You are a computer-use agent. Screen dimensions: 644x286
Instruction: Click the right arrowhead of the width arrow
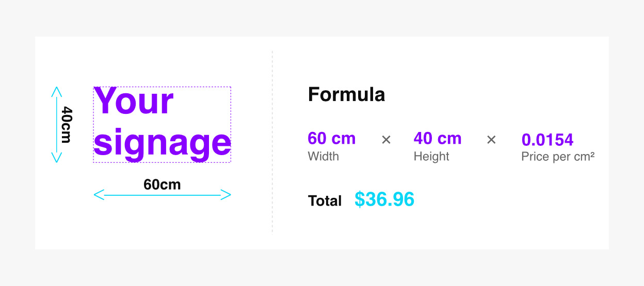(x=227, y=194)
